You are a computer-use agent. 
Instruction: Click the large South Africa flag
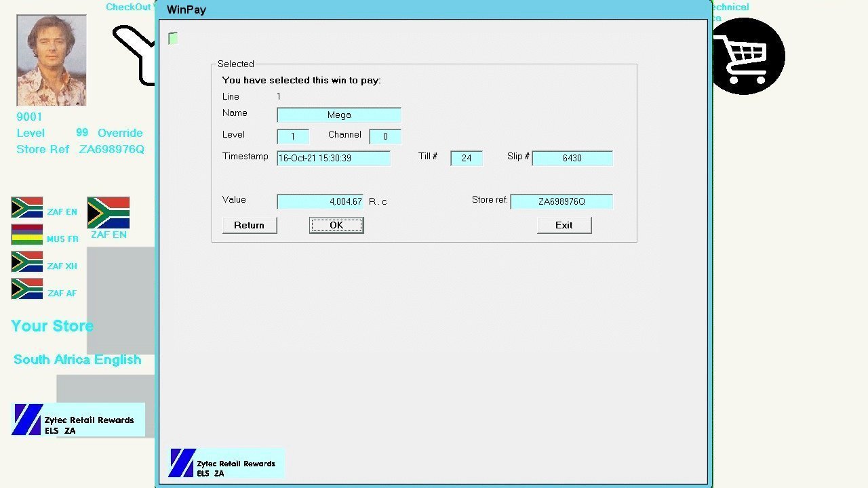point(108,213)
